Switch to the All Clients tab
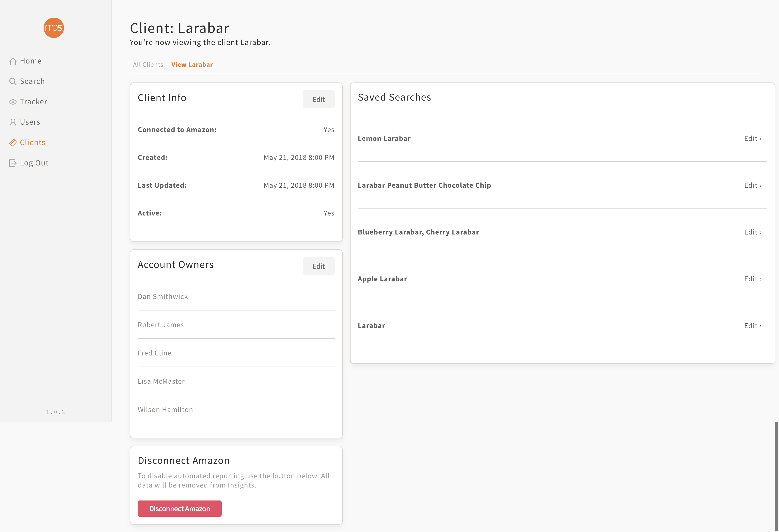This screenshot has height=532, width=779. [x=148, y=65]
